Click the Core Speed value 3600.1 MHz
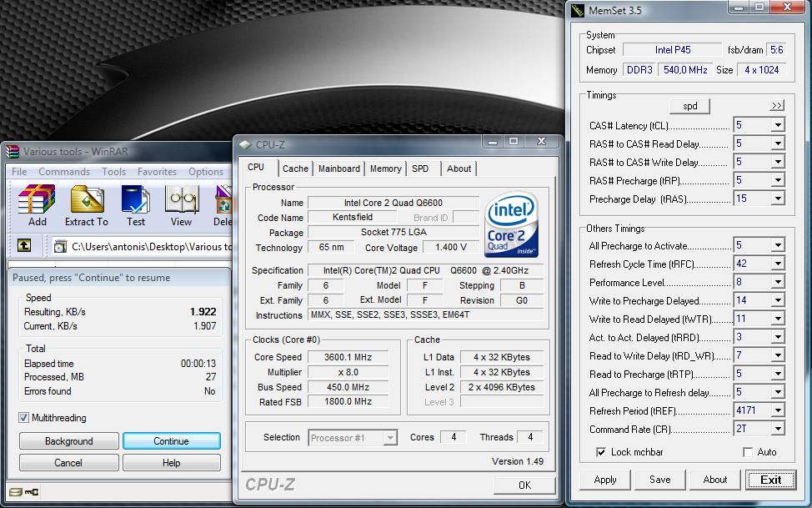The height and width of the screenshot is (508, 812). point(348,357)
